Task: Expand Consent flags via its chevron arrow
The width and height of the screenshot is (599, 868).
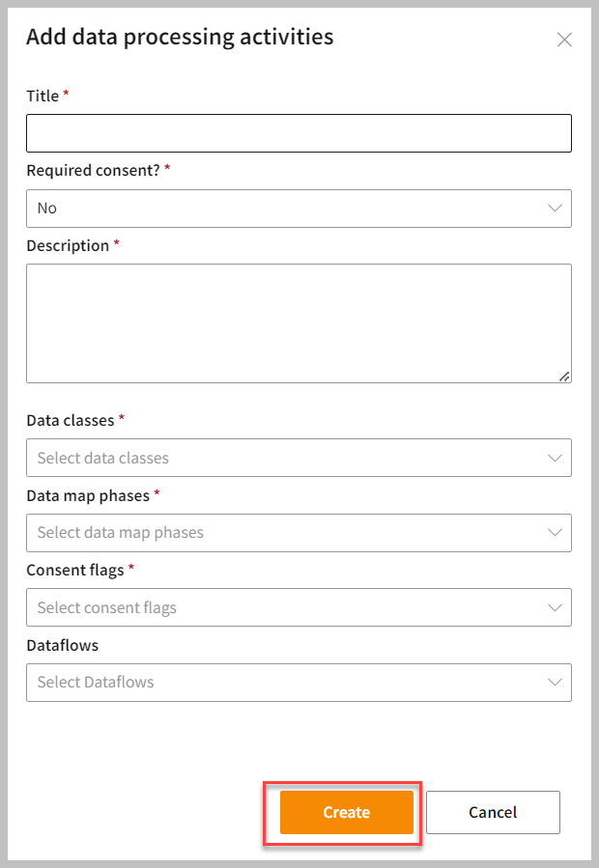Action: 555,607
